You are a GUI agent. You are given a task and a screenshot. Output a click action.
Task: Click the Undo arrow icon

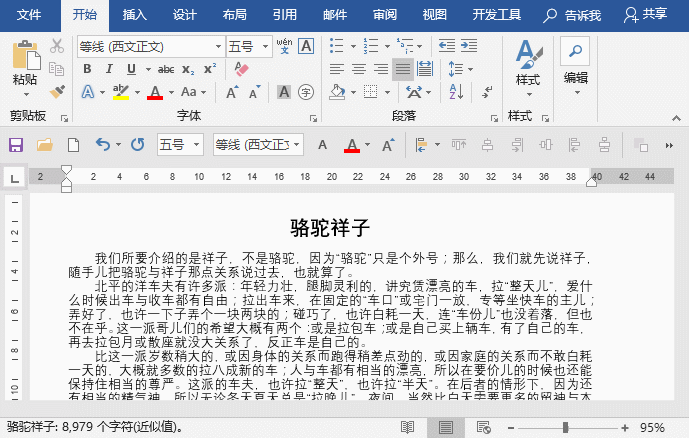[102, 145]
